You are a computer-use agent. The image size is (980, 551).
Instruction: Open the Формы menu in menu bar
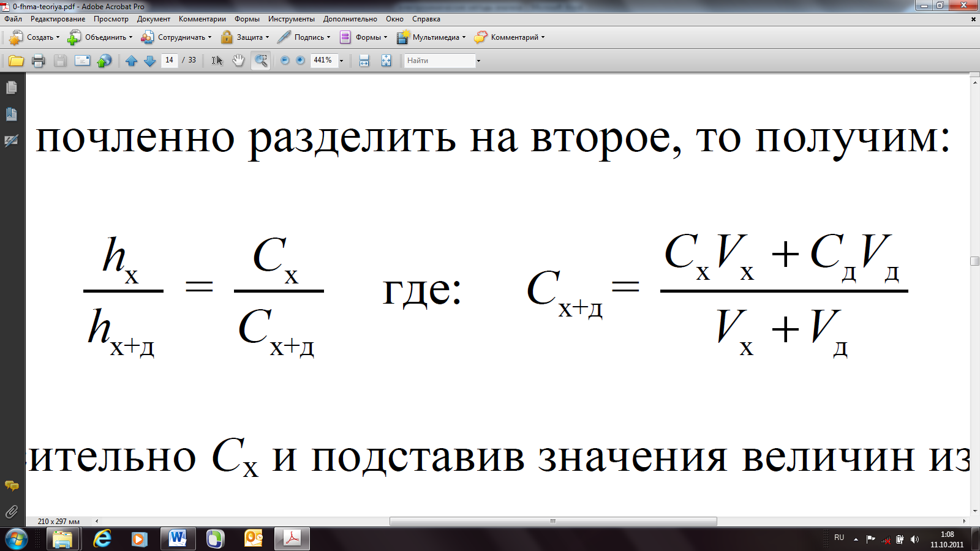tap(247, 19)
